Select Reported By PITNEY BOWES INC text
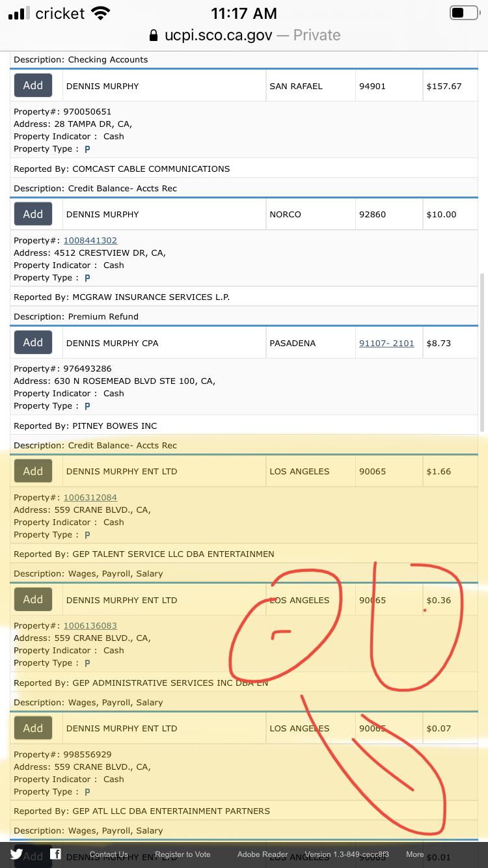The height and width of the screenshot is (868, 488). pos(85,426)
